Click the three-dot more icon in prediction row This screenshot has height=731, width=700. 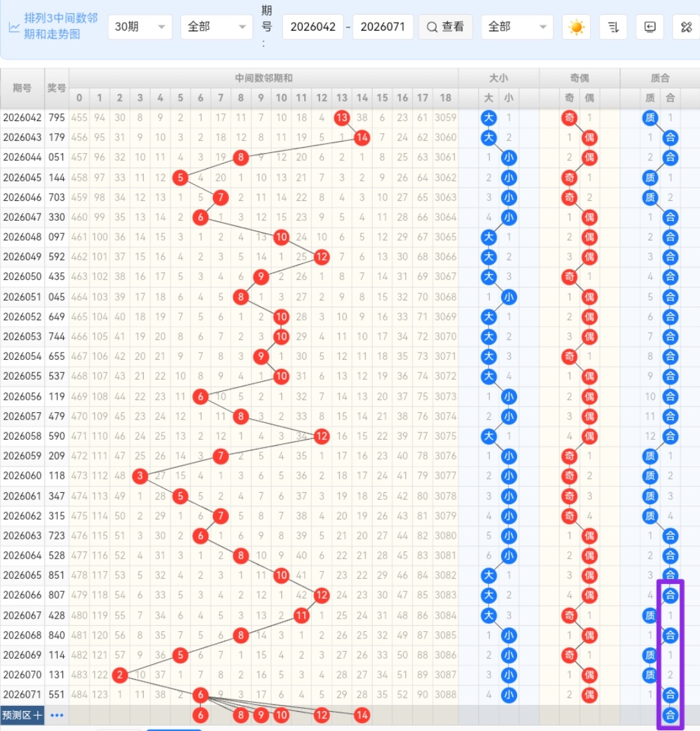57,715
